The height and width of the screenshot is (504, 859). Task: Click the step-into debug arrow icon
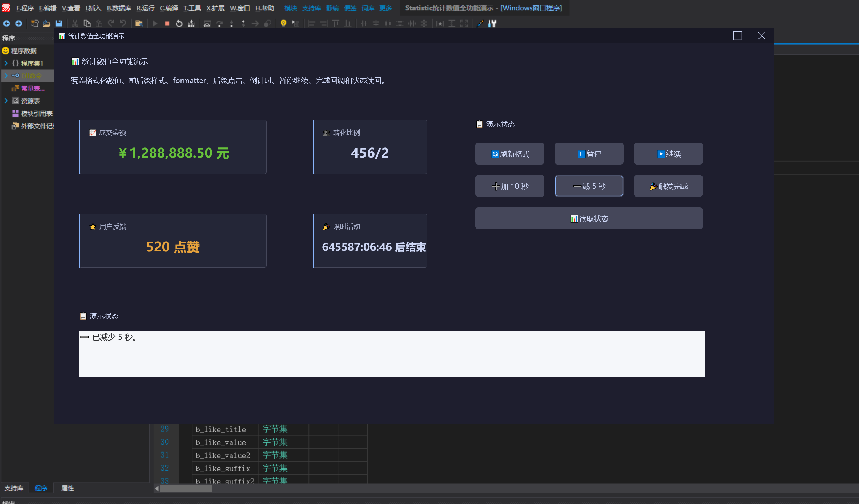[231, 23]
